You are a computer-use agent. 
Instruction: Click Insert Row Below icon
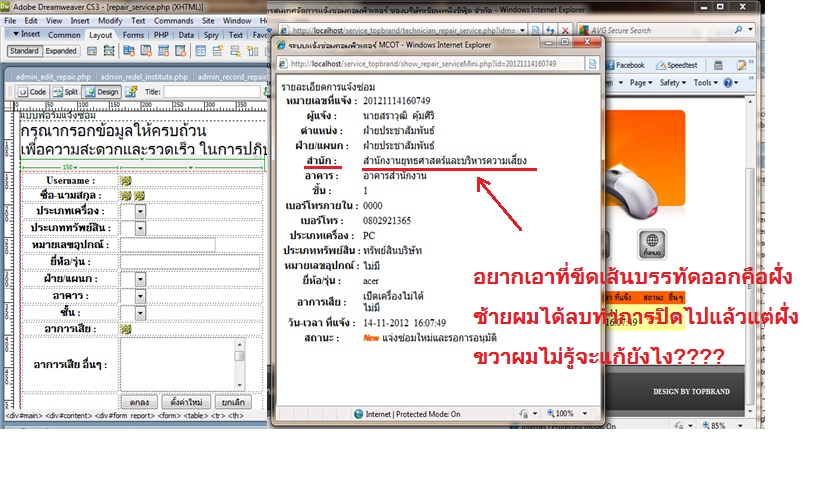(x=235, y=51)
